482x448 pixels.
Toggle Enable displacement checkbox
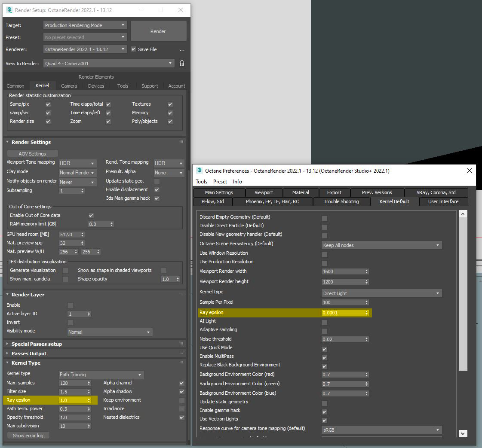pyautogui.click(x=157, y=190)
